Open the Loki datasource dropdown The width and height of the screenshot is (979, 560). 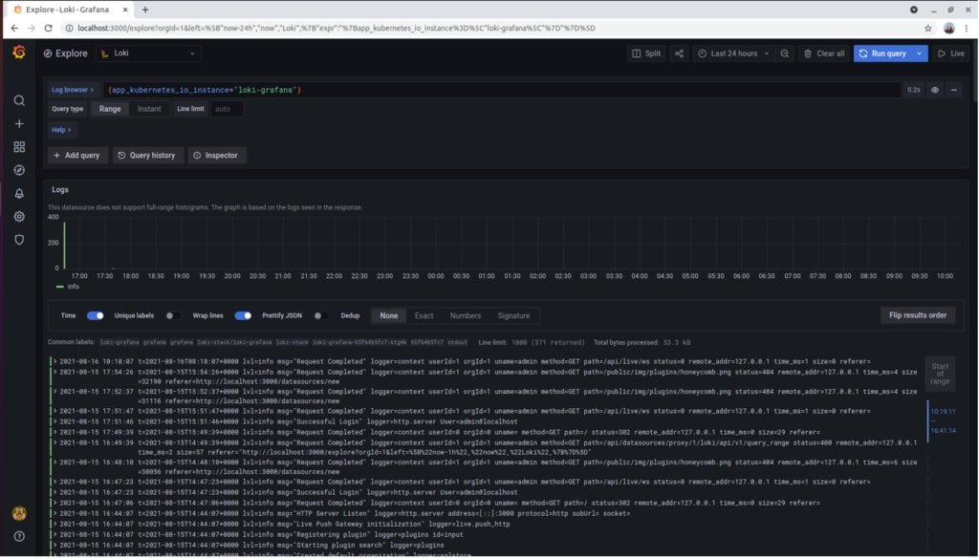point(151,54)
